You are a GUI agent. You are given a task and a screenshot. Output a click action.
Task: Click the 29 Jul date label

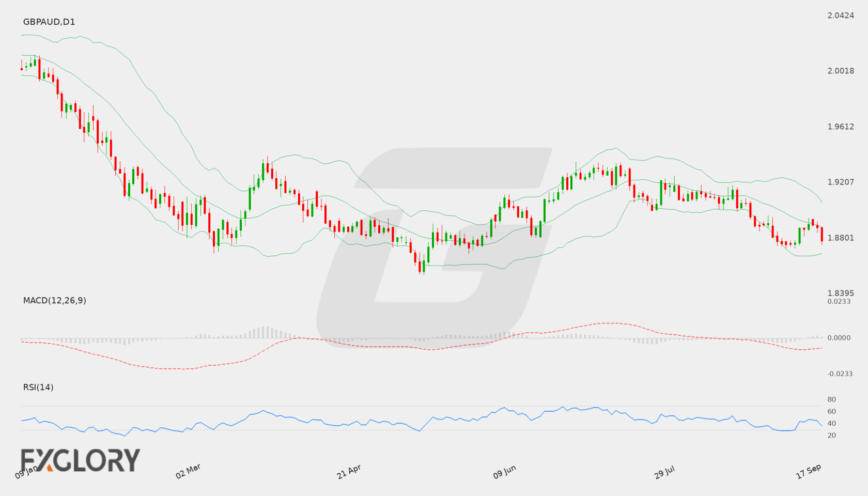tap(664, 472)
